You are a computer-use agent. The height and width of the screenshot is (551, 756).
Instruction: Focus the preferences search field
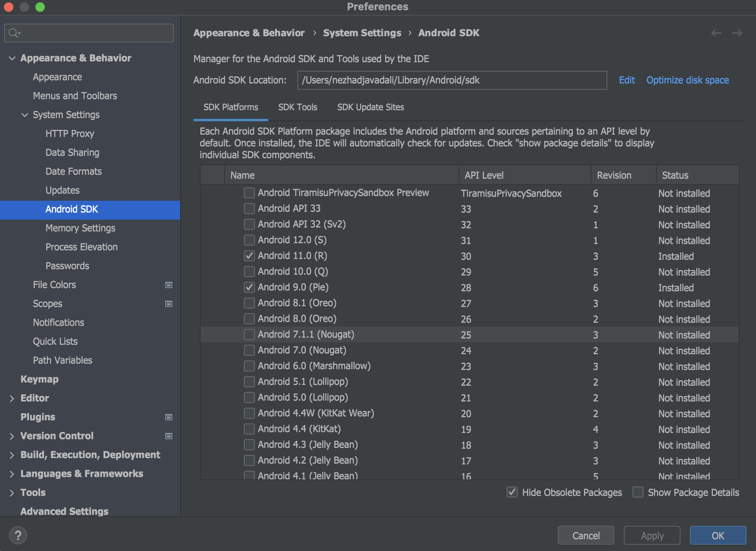pos(89,33)
